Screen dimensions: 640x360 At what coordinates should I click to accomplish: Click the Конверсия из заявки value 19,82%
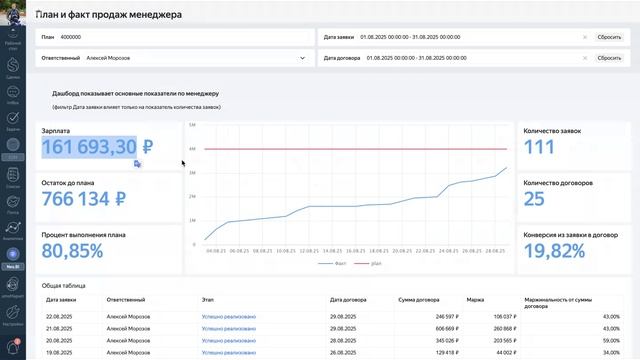coord(554,251)
